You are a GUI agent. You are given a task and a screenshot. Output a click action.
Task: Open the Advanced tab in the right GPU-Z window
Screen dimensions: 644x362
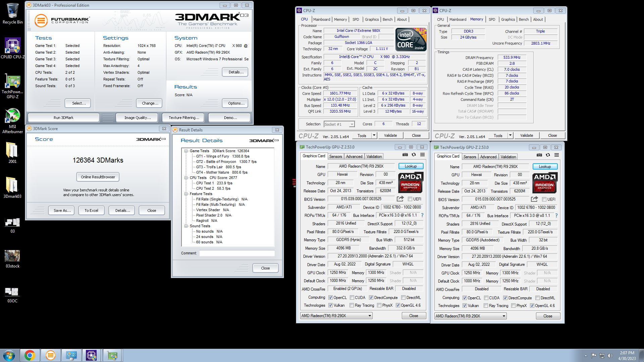[x=488, y=157]
